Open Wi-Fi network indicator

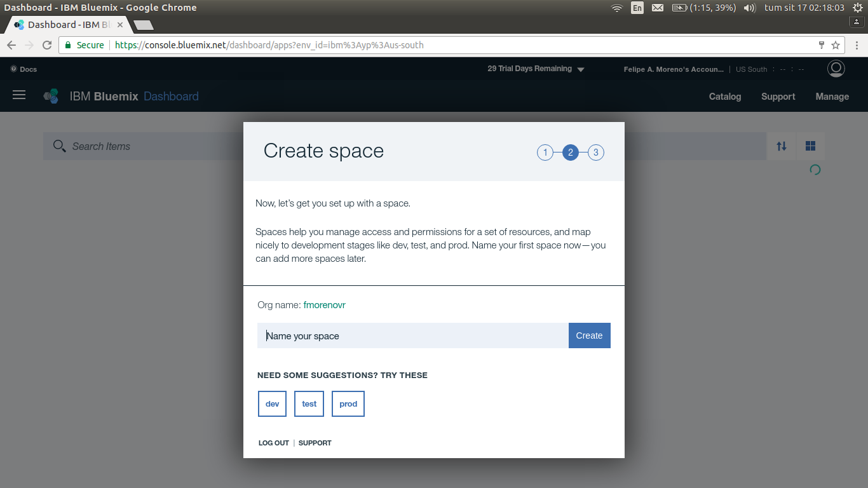(616, 8)
